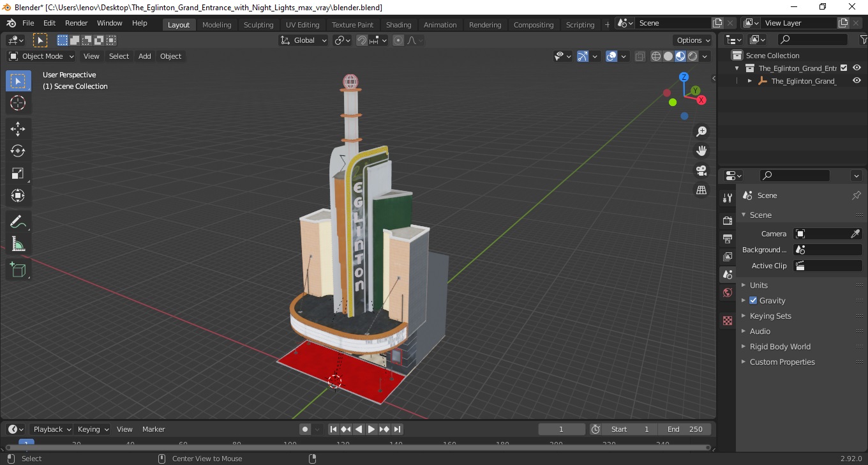
Task: Toggle proportional editing in header
Action: coord(398,40)
